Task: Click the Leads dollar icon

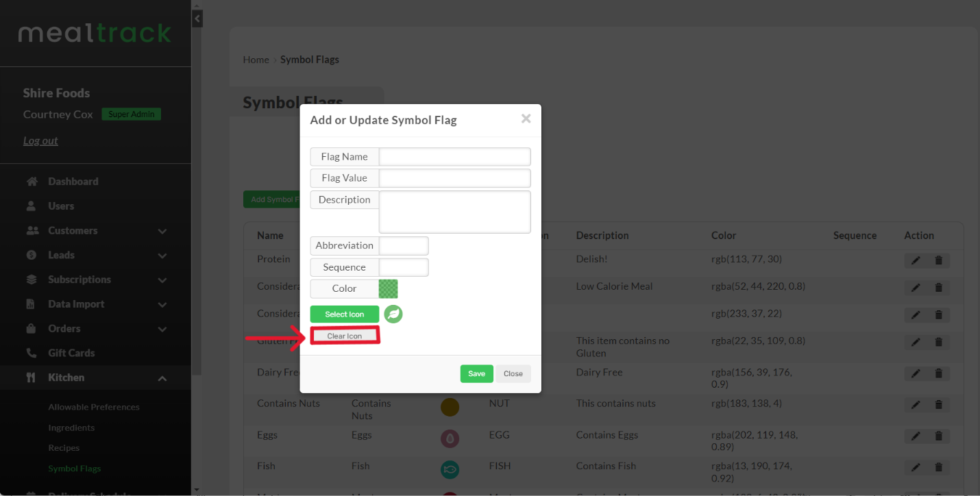Action: [x=31, y=255]
